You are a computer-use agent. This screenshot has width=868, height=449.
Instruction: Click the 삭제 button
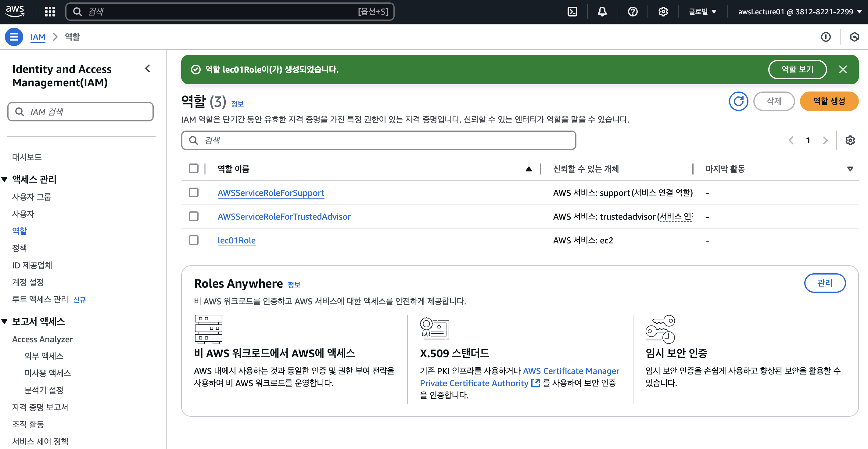pyautogui.click(x=774, y=101)
